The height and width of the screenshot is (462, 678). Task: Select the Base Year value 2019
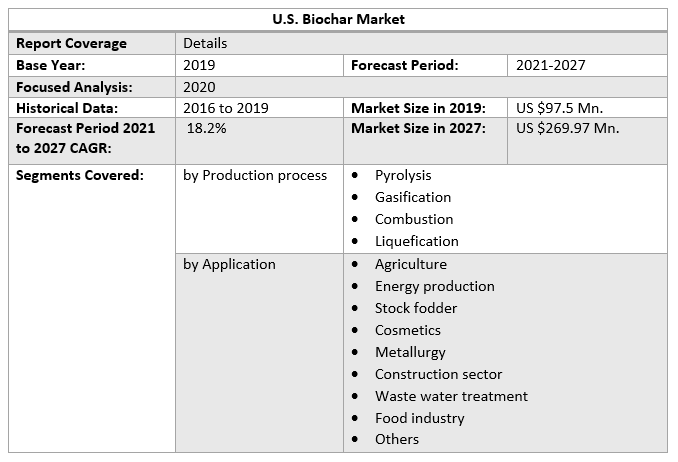(199, 65)
